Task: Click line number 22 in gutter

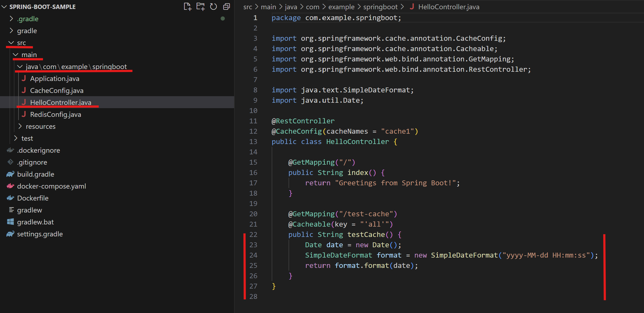Action: tap(253, 234)
